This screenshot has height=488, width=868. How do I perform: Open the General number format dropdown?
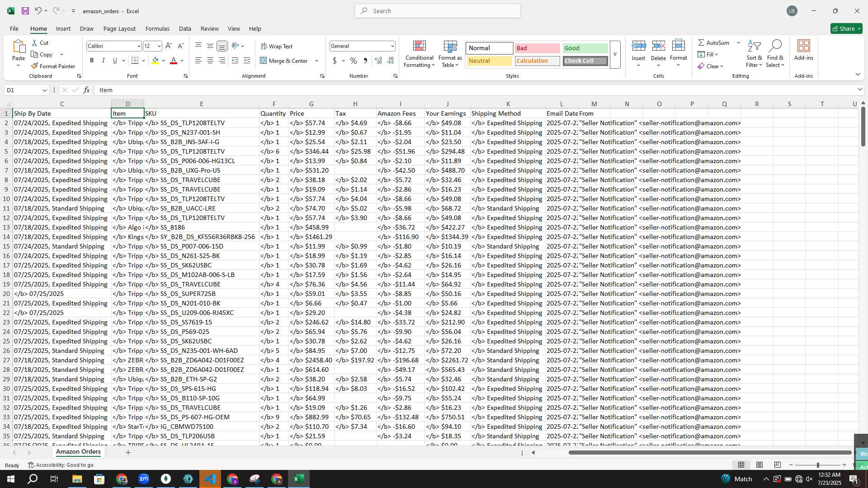tap(392, 46)
